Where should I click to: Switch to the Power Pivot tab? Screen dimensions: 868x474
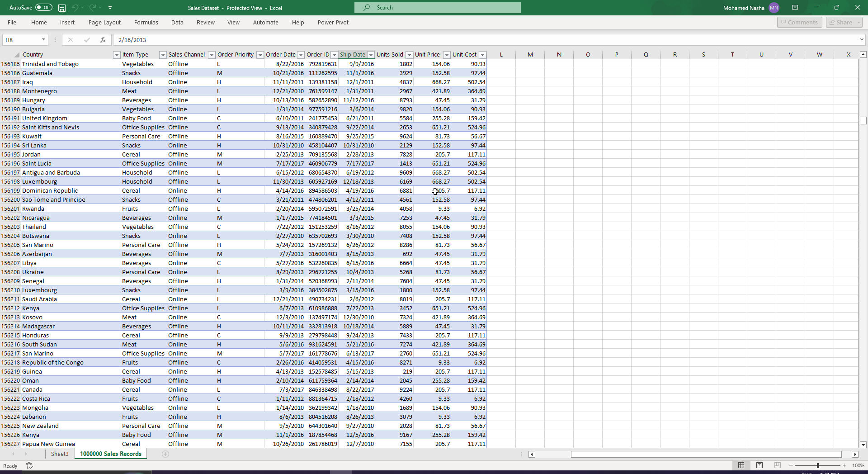(x=333, y=22)
